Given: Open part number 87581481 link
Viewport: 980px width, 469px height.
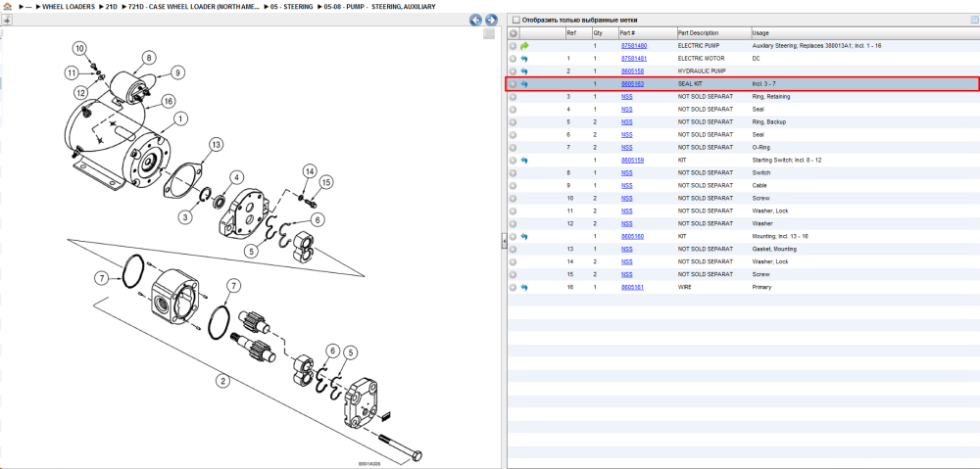Looking at the screenshot, I should click(634, 59).
